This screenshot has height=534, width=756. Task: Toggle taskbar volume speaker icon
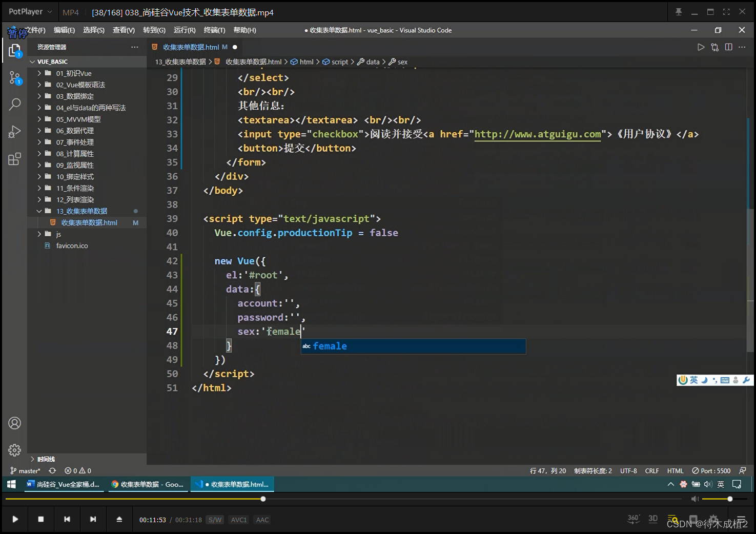tap(708, 484)
